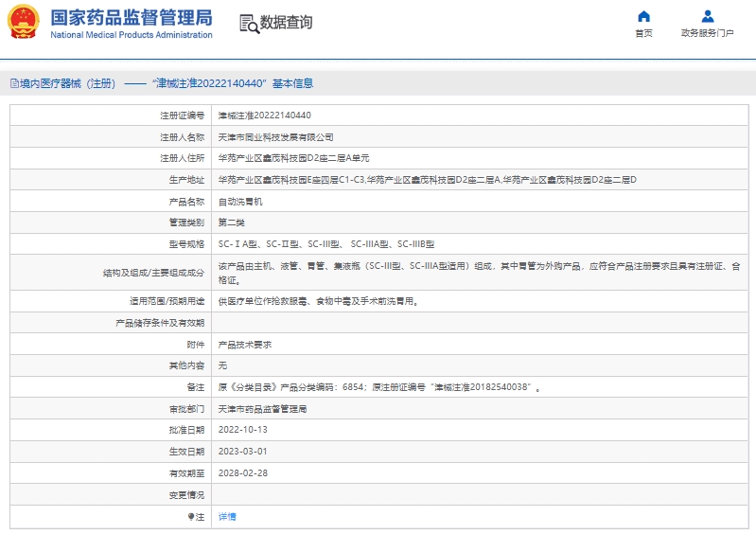Select the 境内医疗器械（注册）header text
Viewport: 756px width, 534px height.
(67, 83)
